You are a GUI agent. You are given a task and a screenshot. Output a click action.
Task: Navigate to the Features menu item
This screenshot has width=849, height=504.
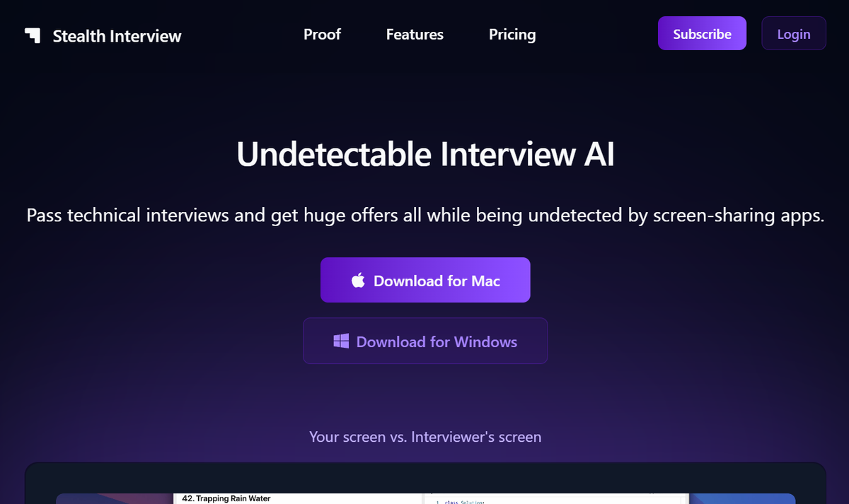pyautogui.click(x=415, y=34)
